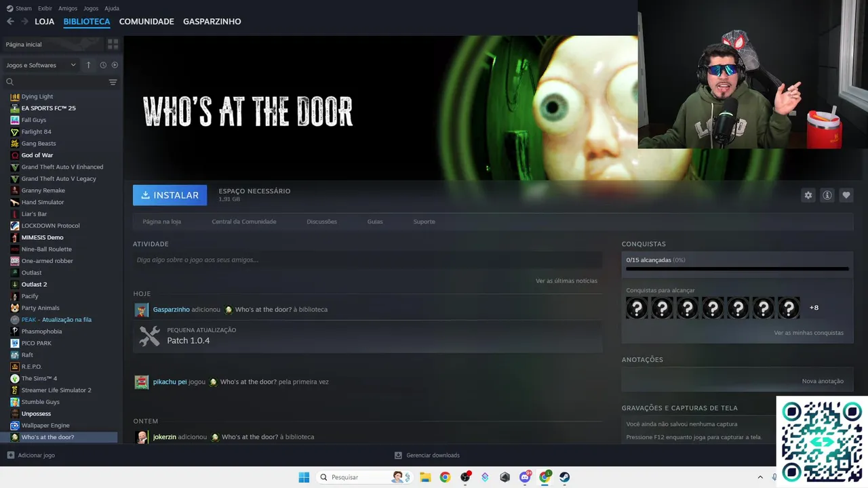This screenshot has width=868, height=488.
Task: Expand the system tray hidden icons
Action: (760, 477)
